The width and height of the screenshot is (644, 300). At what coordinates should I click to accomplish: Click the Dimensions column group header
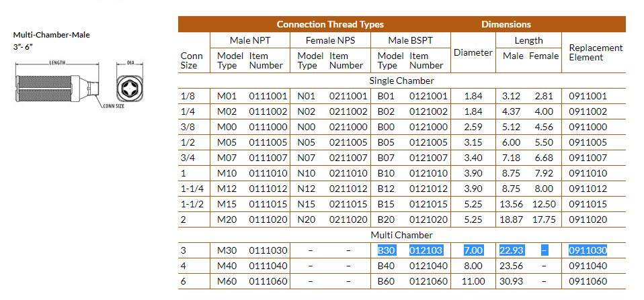click(506, 24)
